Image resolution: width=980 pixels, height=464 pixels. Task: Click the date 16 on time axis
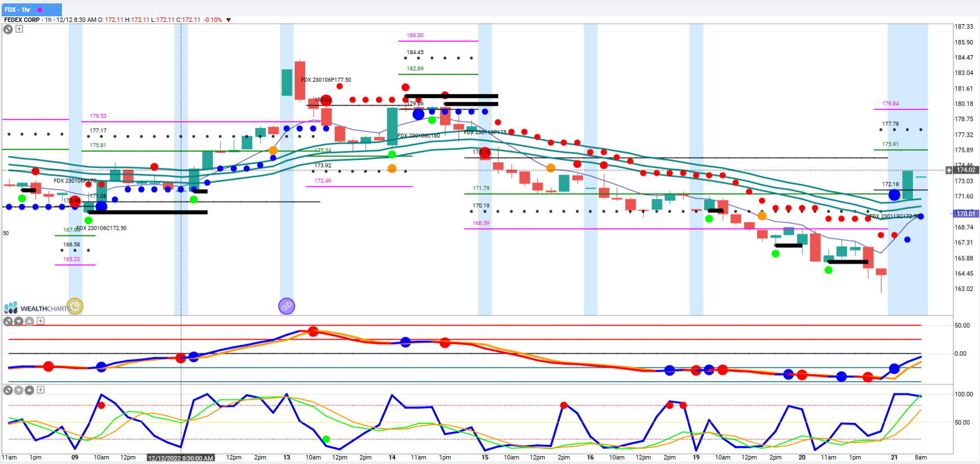pyautogui.click(x=590, y=457)
